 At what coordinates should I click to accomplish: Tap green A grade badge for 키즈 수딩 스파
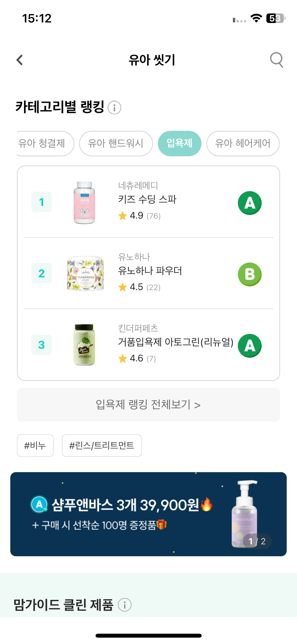(x=250, y=203)
